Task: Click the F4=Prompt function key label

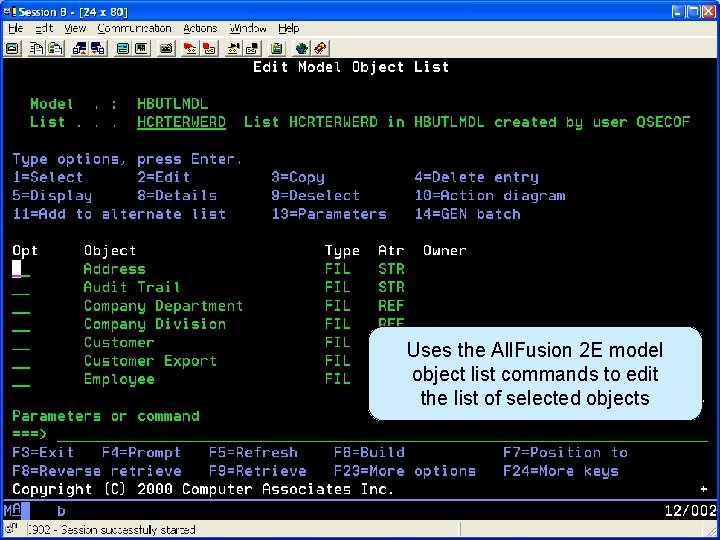Action: [x=141, y=453]
